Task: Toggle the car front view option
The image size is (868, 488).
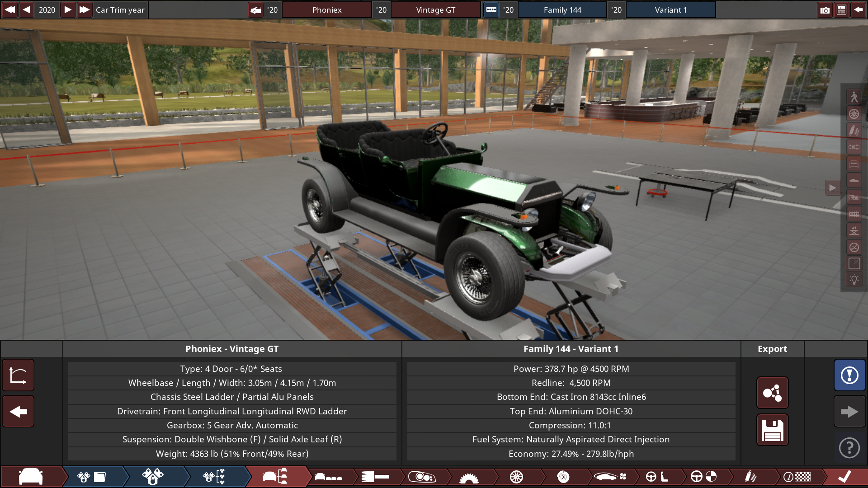Action: click(x=854, y=164)
